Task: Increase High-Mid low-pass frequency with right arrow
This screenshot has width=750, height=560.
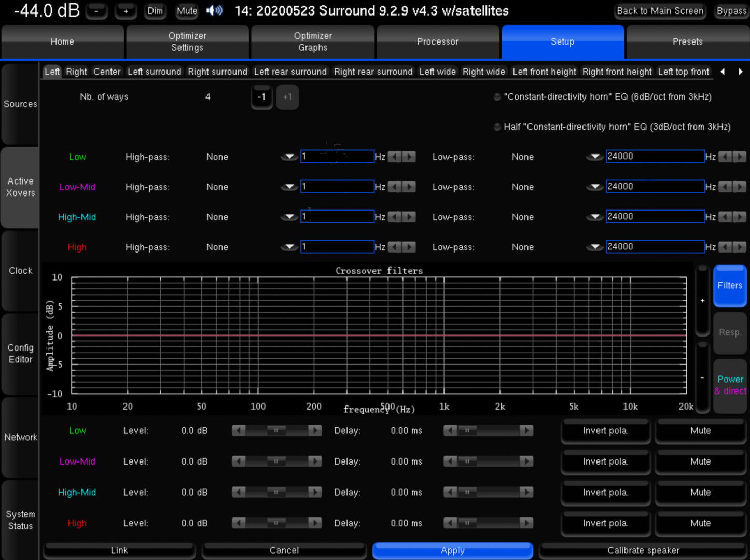Action: pos(740,217)
